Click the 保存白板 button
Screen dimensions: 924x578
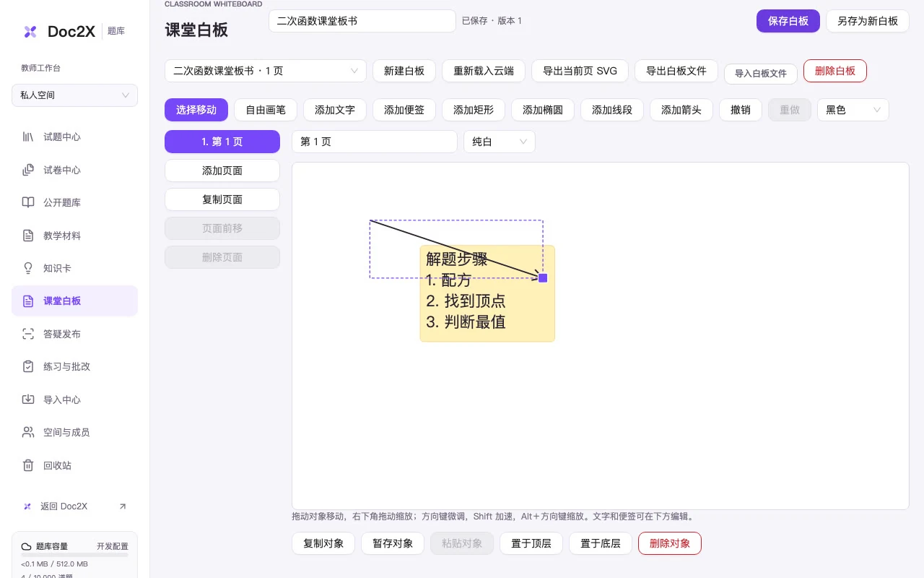pos(788,21)
